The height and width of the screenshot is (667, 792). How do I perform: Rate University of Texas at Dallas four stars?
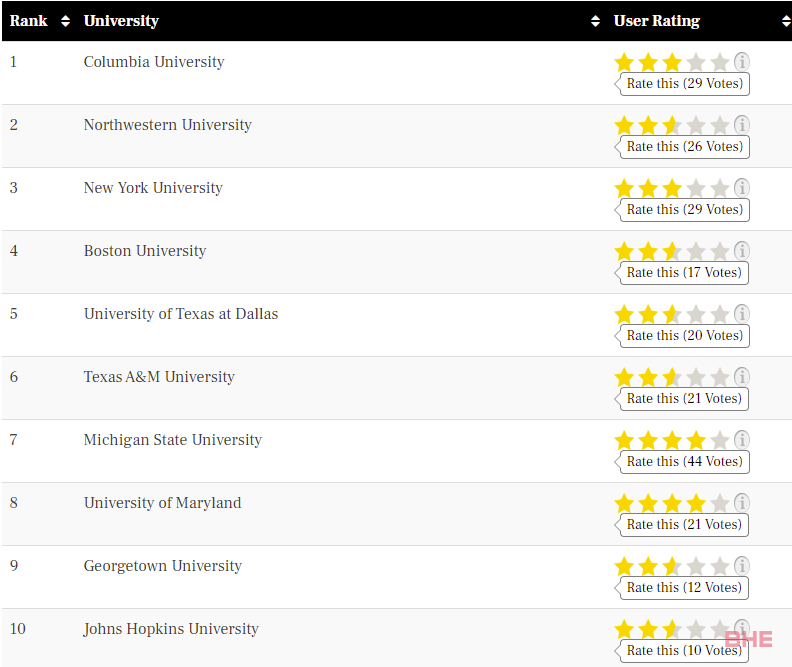click(696, 314)
